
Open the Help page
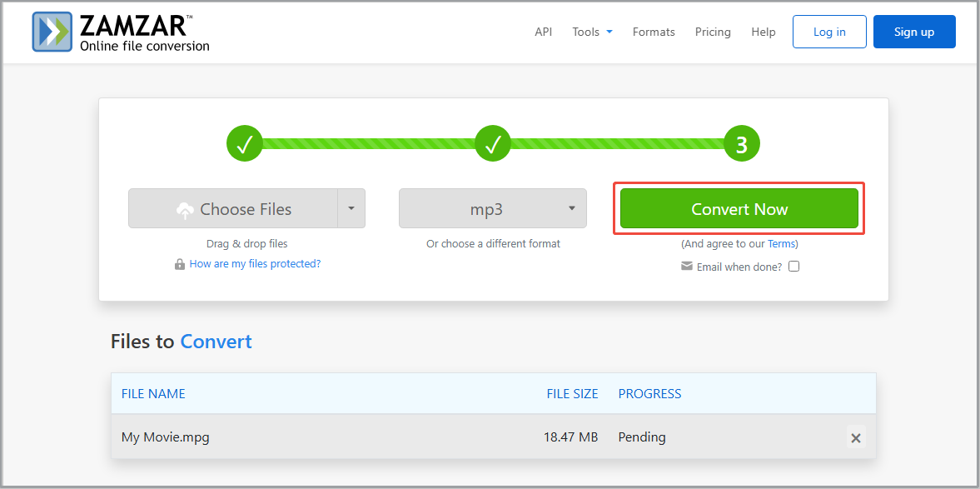[x=764, y=32]
